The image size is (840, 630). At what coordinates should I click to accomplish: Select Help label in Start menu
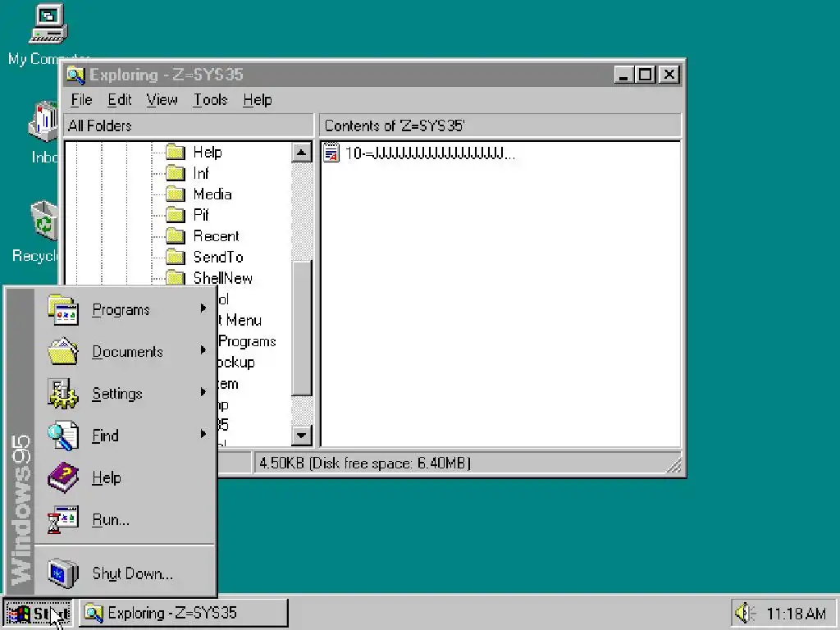(106, 478)
